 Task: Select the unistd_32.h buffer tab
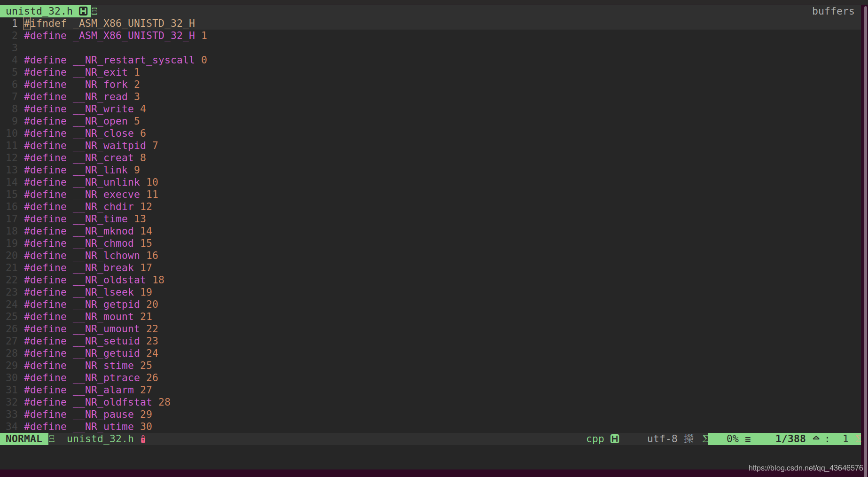click(46, 11)
